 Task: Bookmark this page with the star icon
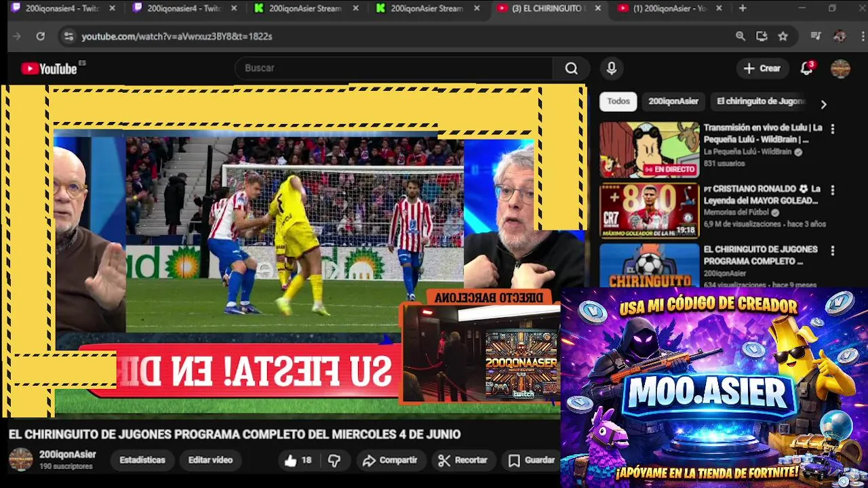click(x=783, y=37)
